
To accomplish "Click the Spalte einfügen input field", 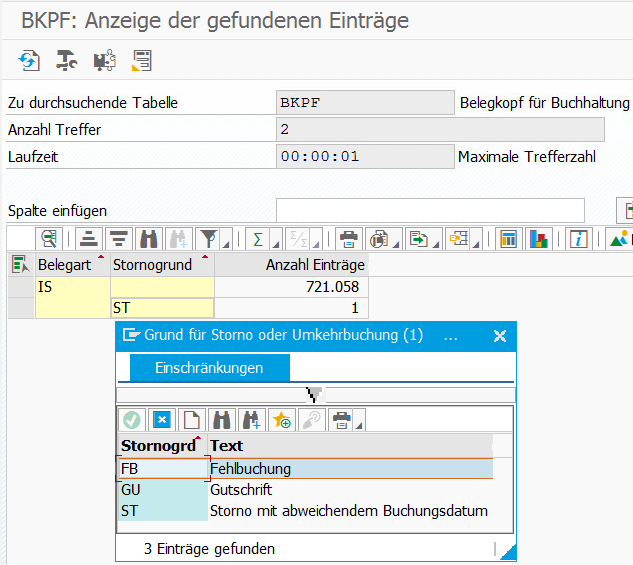I will [430, 210].
